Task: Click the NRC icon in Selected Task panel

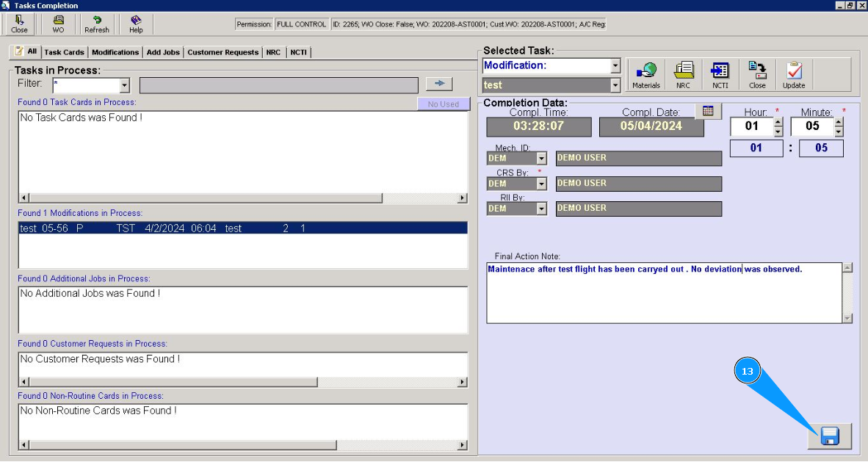Action: click(683, 75)
